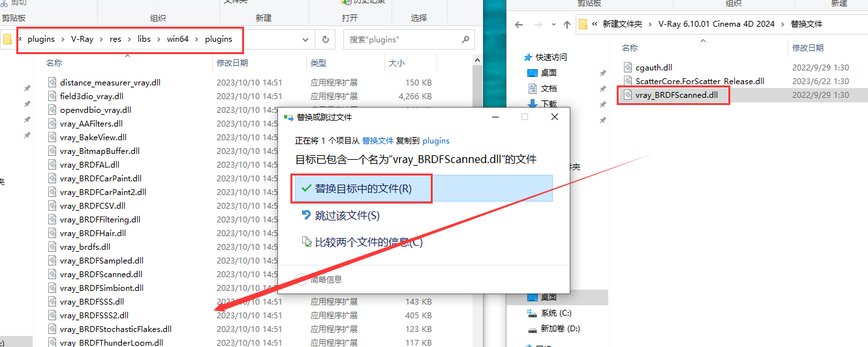Select 替换文件 segment in right address bar

807,24
